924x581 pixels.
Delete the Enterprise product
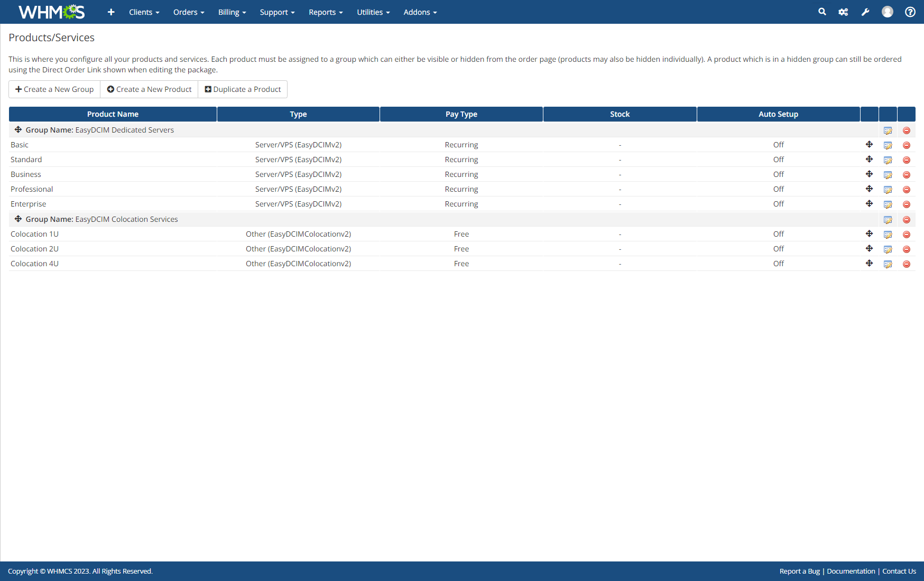tap(907, 204)
